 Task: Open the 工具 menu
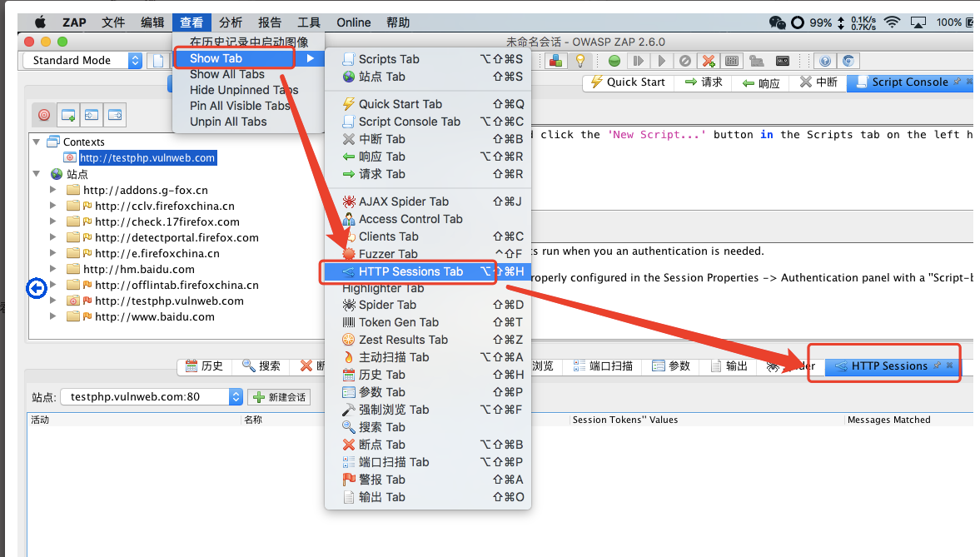point(309,22)
